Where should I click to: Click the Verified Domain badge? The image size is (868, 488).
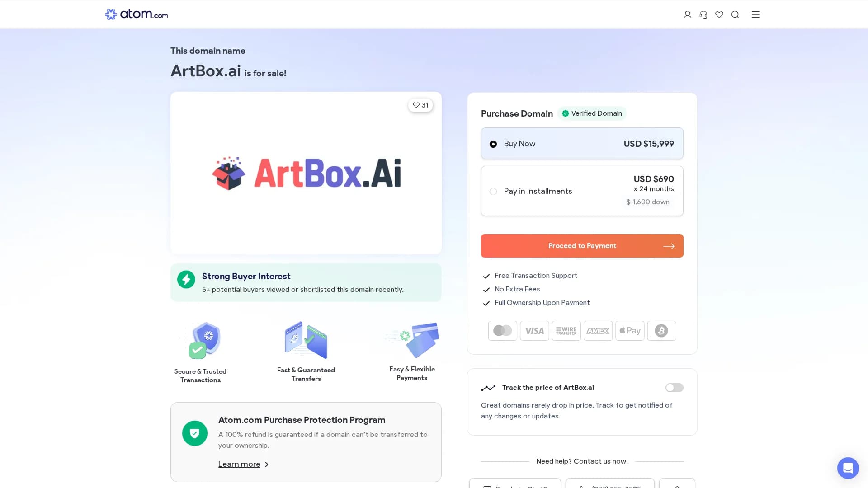coord(592,113)
